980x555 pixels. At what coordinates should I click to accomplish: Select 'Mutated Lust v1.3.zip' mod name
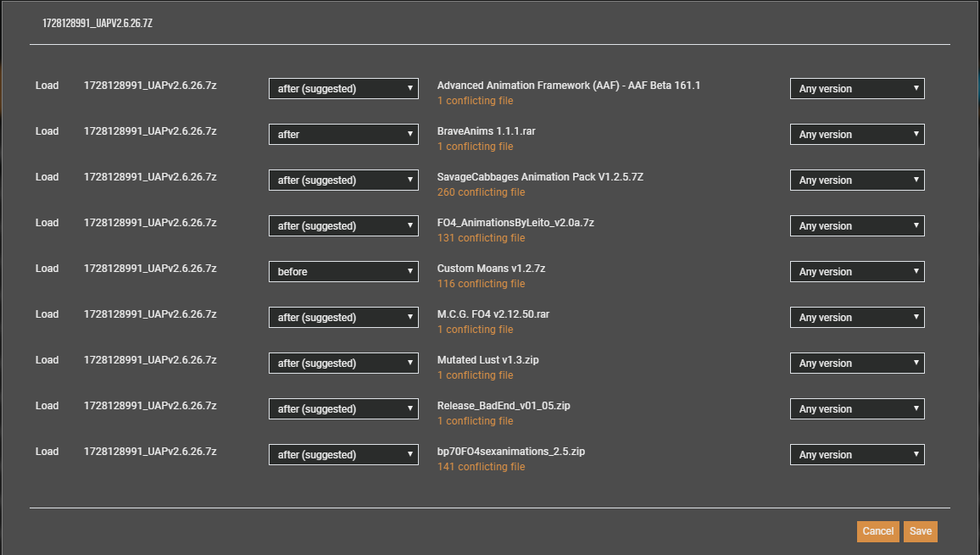(487, 360)
